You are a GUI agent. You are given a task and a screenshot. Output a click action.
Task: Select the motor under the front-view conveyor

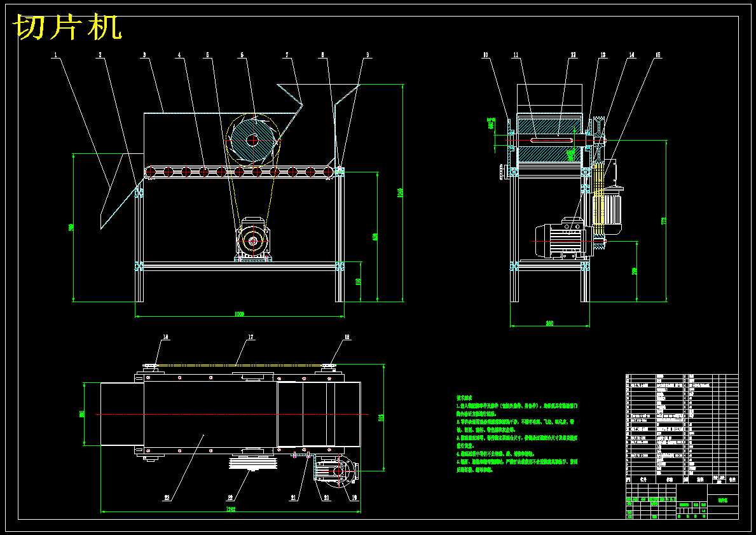coord(252,239)
